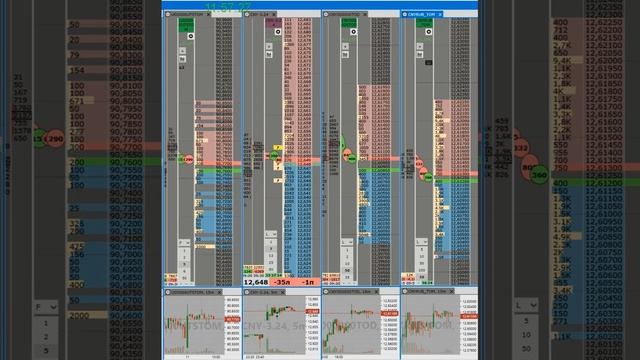Viewport: 640px width, 360px height.
Task: Open the 'L' volume dropdown in USD000000TOD order book
Action: click(x=347, y=242)
